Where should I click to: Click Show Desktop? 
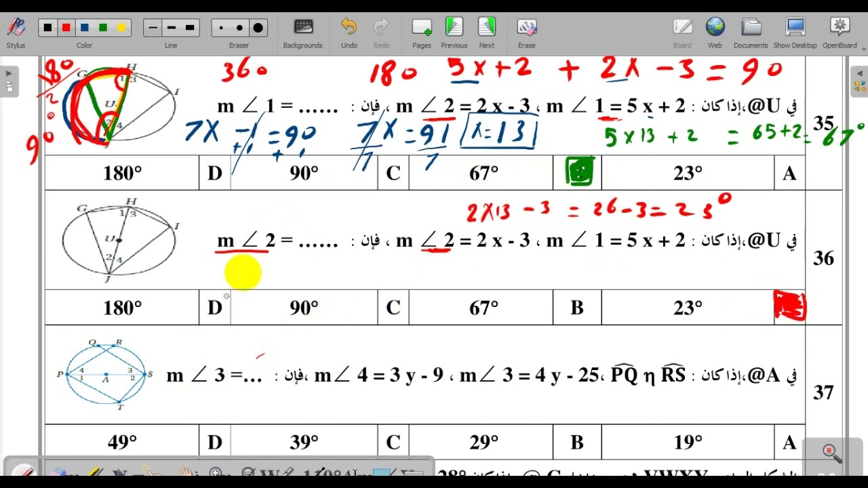point(795,32)
